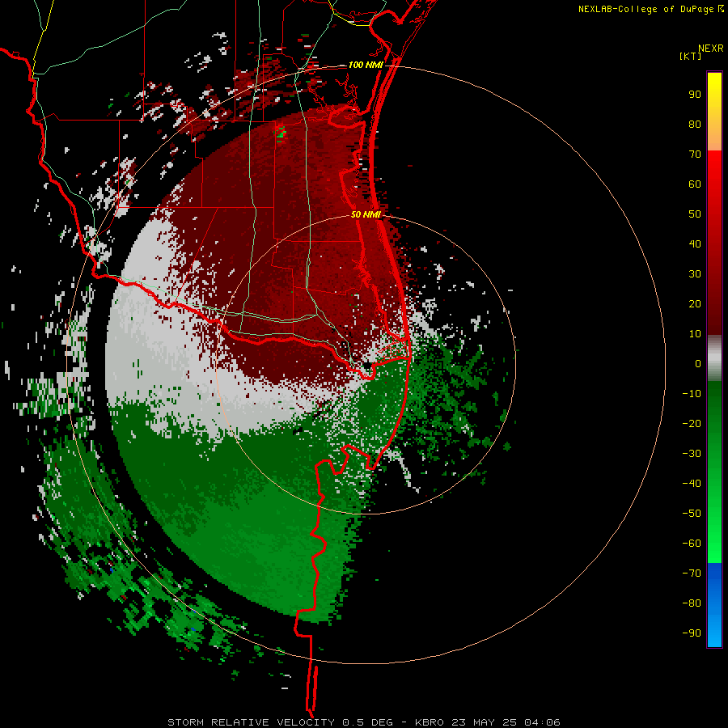Click the [KT] units label

click(691, 56)
